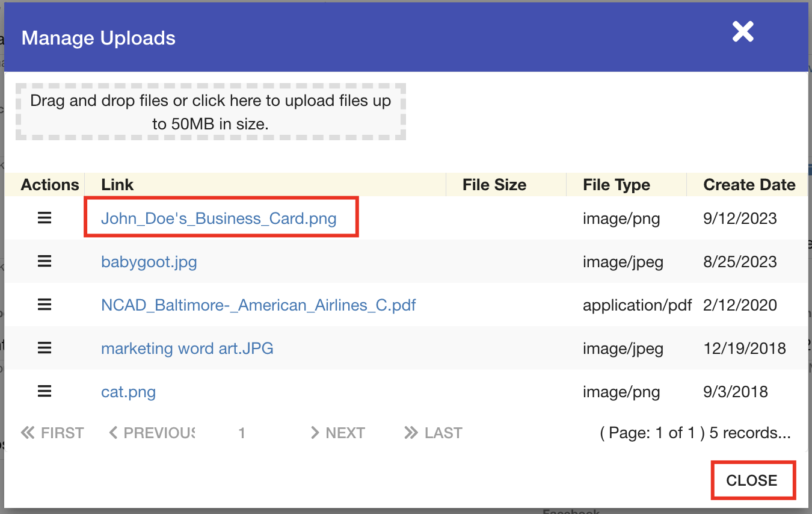This screenshot has height=514, width=812.
Task: Open actions menu for NCAD_Baltimore PDF row
Action: pyautogui.click(x=45, y=305)
